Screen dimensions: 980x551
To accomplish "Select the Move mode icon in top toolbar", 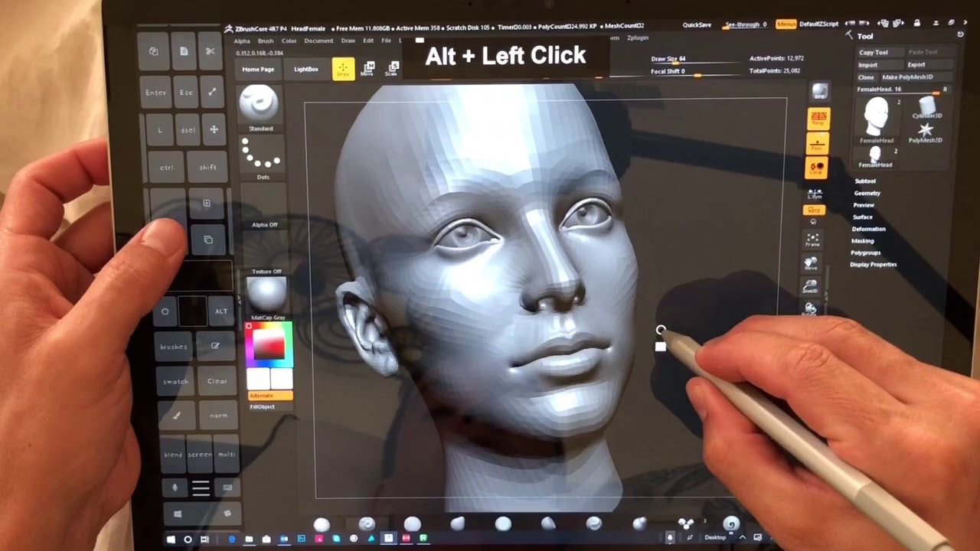I will click(x=368, y=69).
